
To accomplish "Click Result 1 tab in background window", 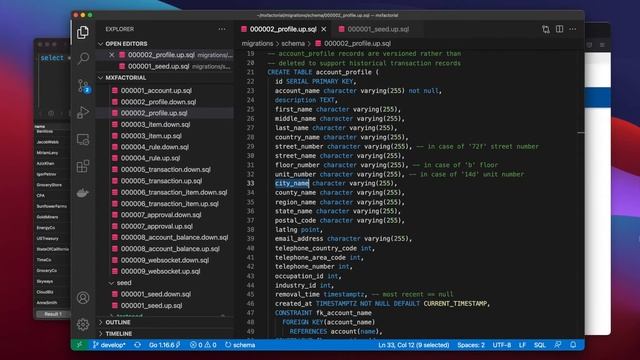I will click(53, 314).
